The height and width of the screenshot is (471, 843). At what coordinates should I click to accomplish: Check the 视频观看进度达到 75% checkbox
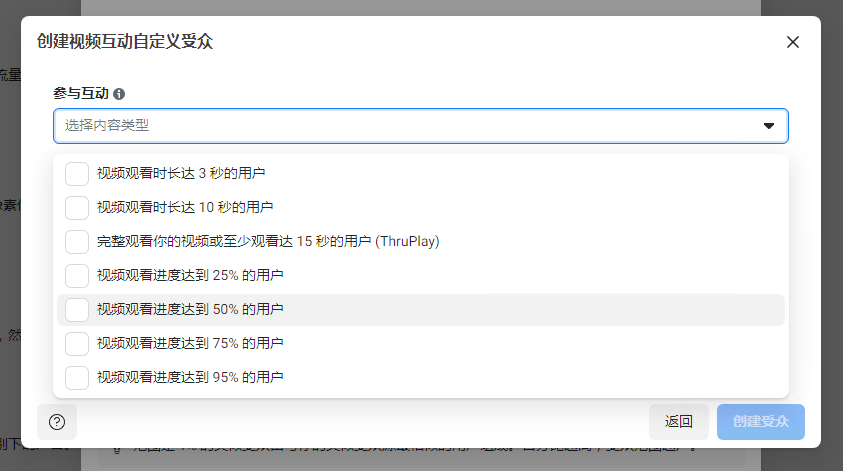coord(77,344)
